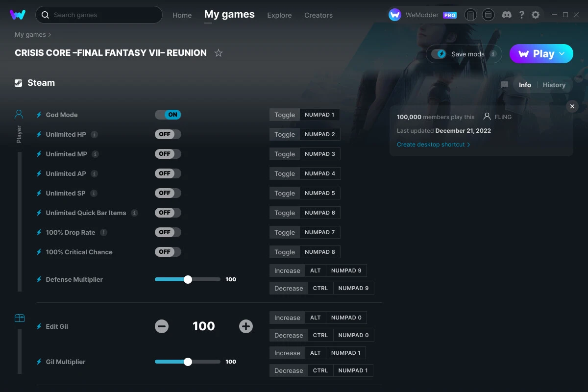
Task: Click the Steam platform icon
Action: [19, 83]
